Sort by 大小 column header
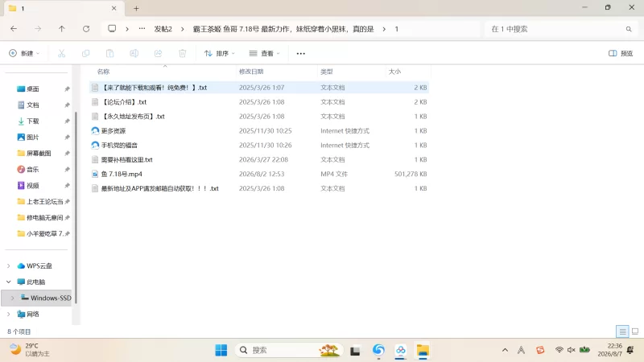Screen dimensions: 644x362 (408, 72)
